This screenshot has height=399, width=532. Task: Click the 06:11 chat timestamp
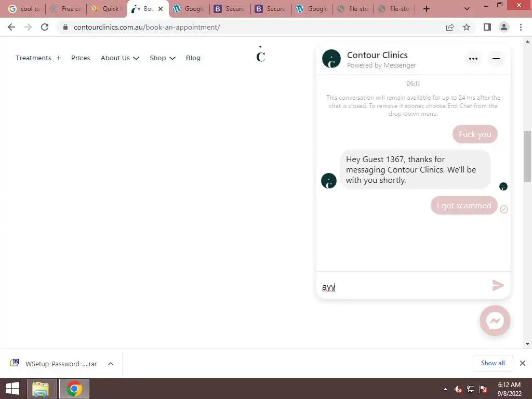(413, 84)
